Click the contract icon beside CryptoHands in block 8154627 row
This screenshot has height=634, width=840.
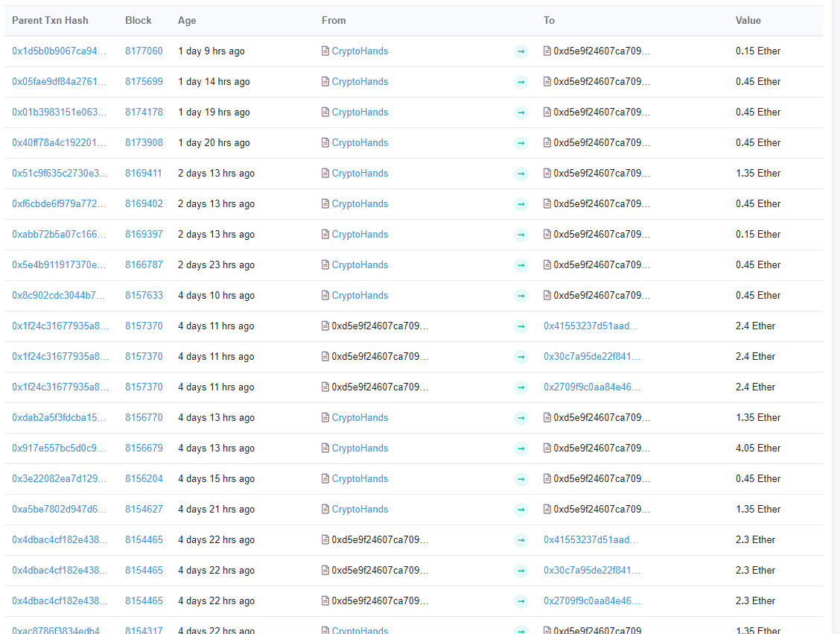point(325,509)
